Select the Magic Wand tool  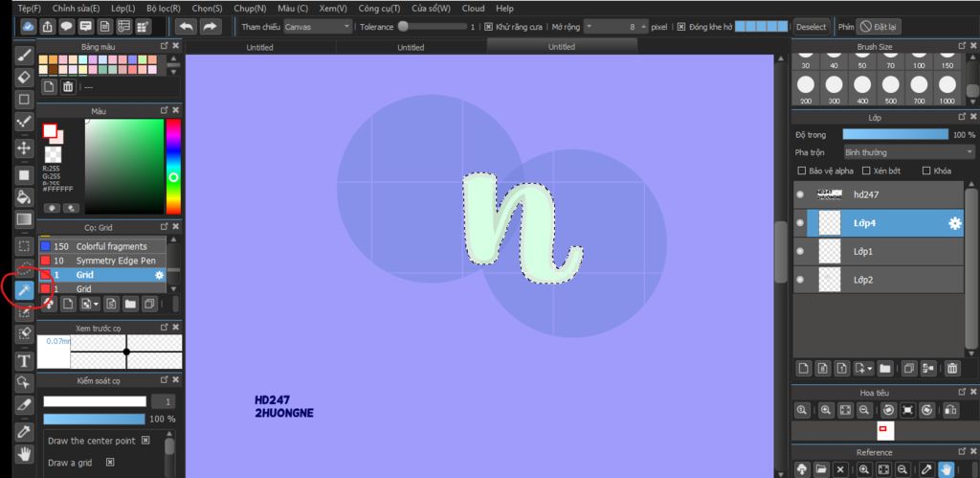click(x=24, y=290)
